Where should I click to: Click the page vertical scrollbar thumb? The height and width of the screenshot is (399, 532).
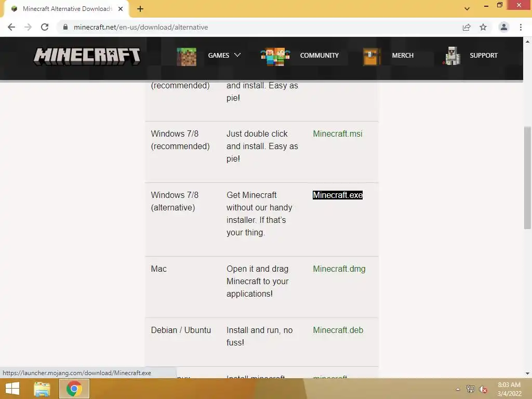[x=527, y=178]
